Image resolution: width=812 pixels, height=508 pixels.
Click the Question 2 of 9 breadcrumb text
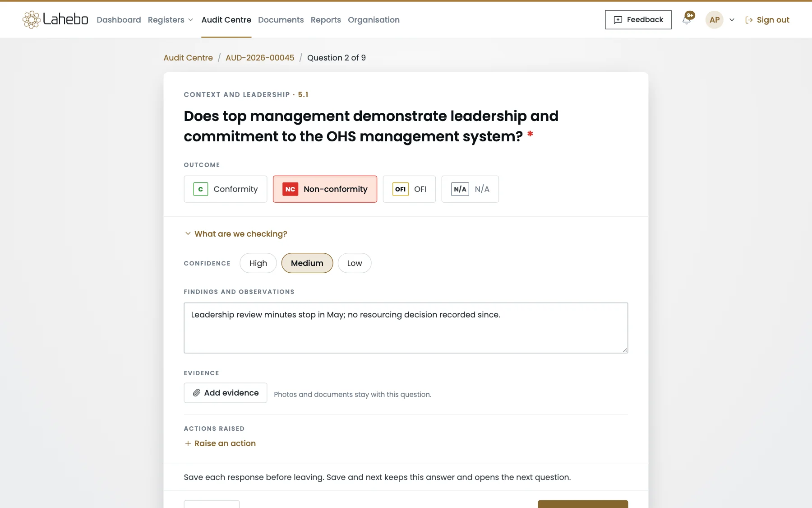coord(337,58)
